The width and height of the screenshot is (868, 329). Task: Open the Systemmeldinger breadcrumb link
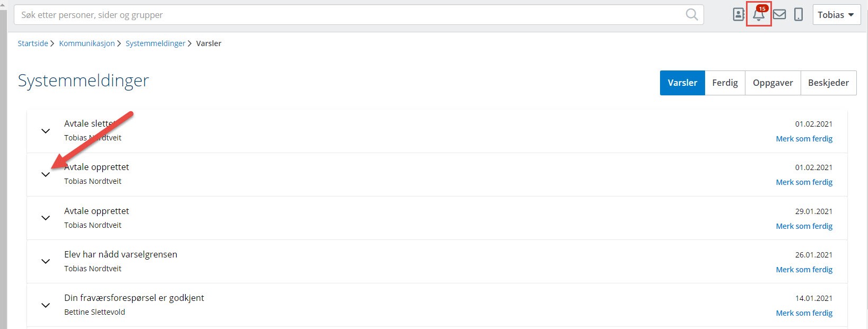click(155, 43)
